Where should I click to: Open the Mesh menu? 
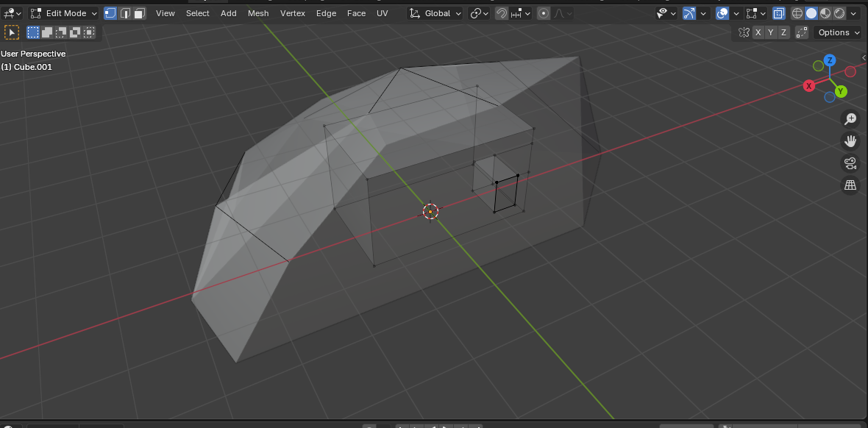(x=258, y=13)
